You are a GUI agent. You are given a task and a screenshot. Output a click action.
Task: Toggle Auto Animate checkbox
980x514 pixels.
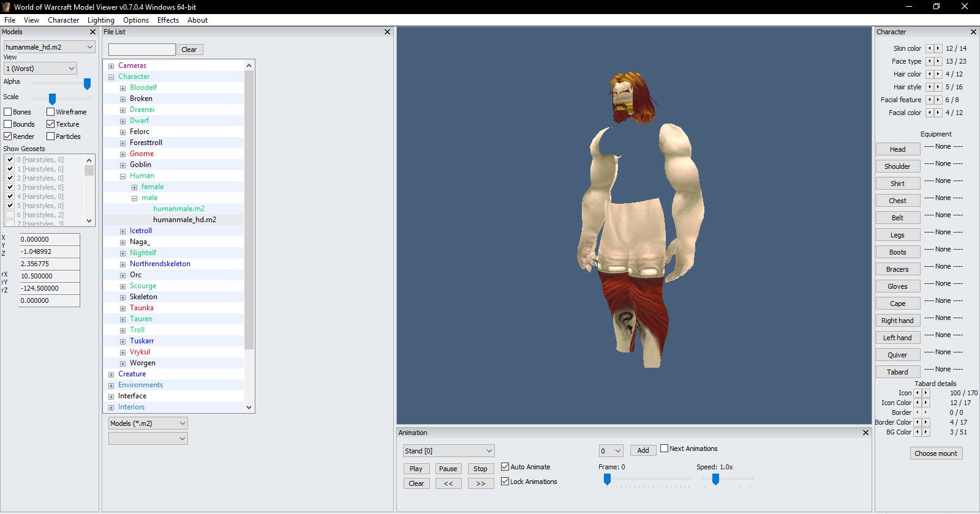tap(505, 467)
